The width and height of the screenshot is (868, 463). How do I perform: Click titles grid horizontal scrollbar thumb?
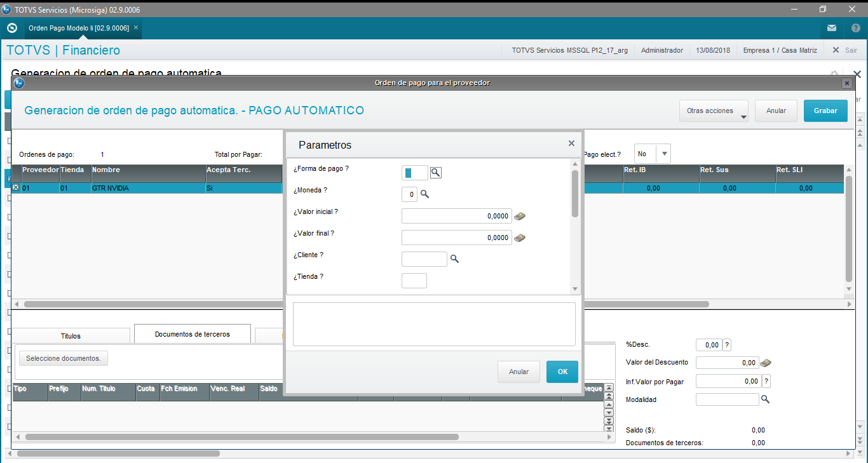pyautogui.click(x=241, y=437)
